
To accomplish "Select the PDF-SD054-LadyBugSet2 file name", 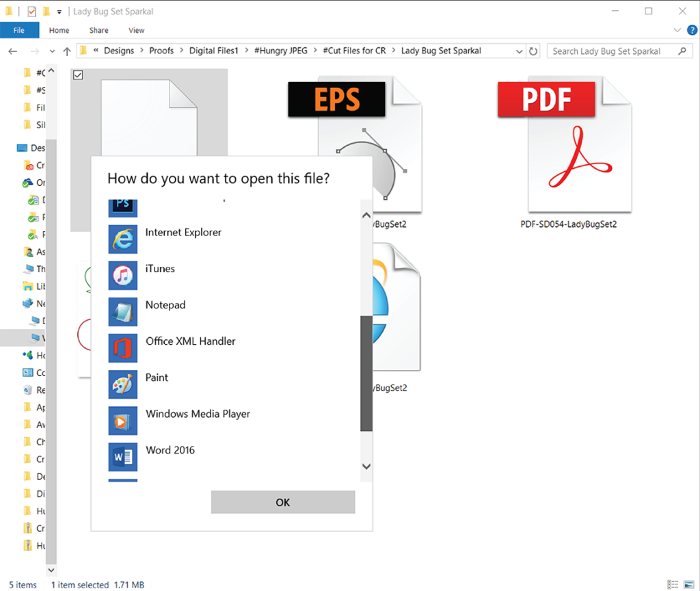I will coord(568,224).
